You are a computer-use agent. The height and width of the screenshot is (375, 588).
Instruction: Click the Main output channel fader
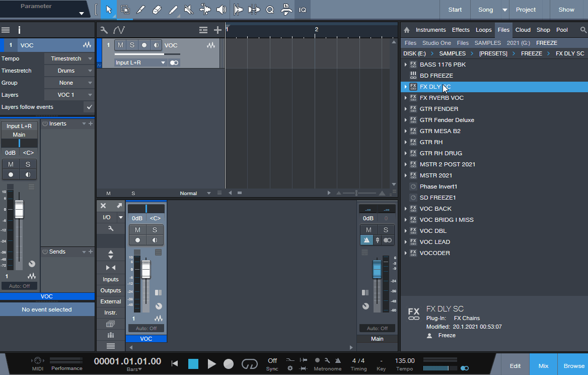pos(377,270)
